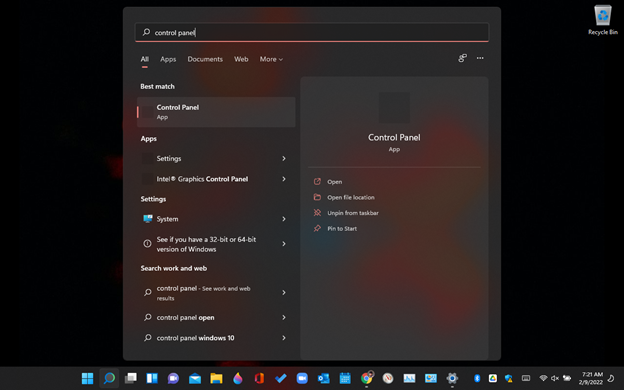Switch to Google Chrome in taskbar
Viewport: 624px width, 390px height.
coord(367,378)
